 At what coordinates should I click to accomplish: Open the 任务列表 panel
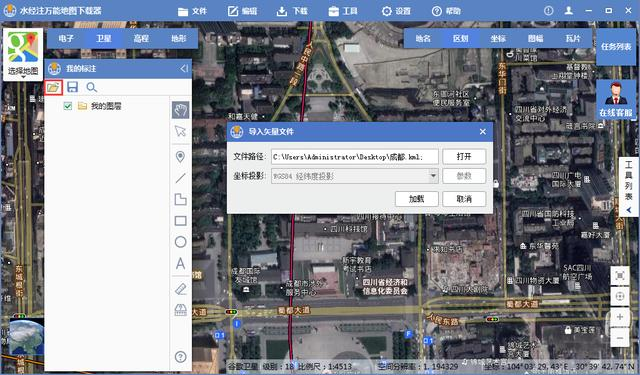pyautogui.click(x=616, y=47)
